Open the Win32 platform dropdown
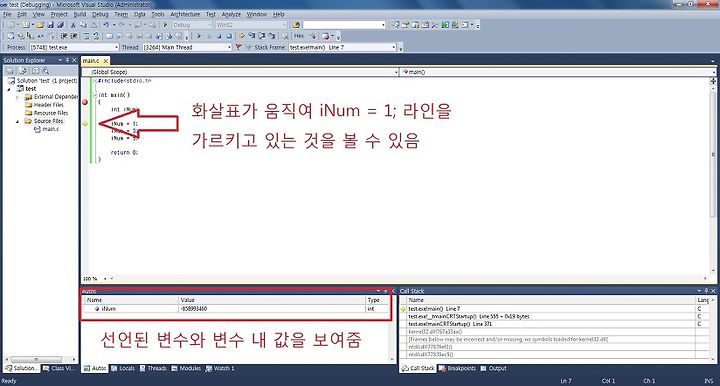The height and width of the screenshot is (386, 720). (251, 25)
